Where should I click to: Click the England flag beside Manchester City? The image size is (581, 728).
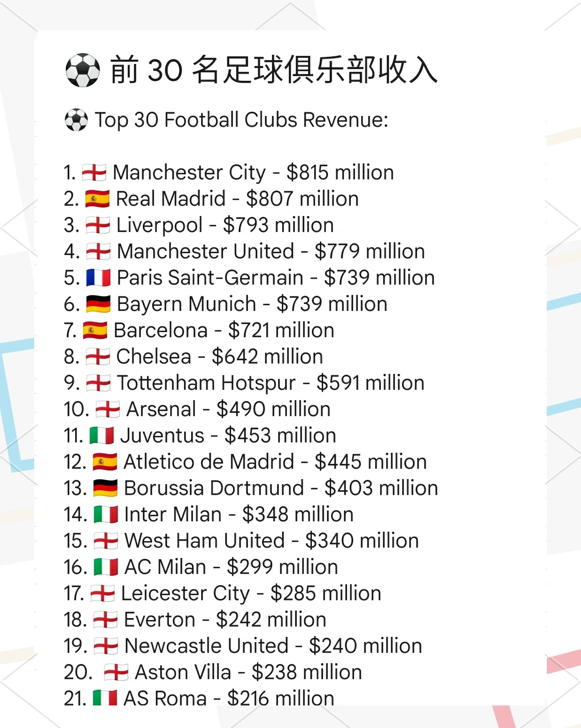94,172
